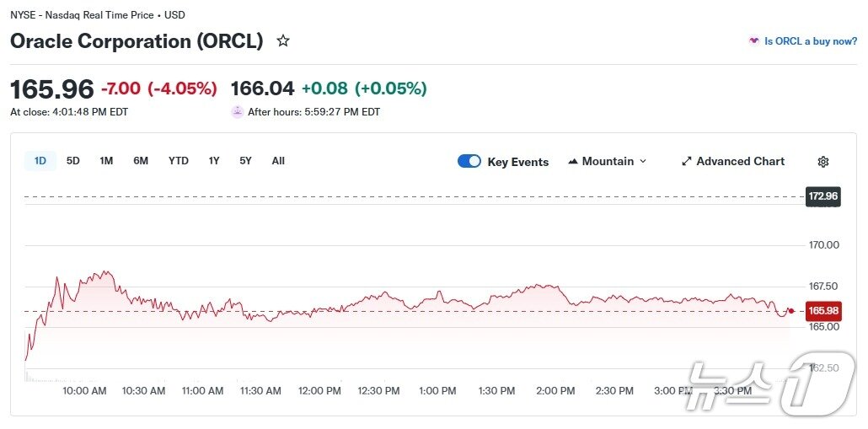This screenshot has height=429, width=868.
Task: Show the YTD chart range
Action: coord(178,160)
